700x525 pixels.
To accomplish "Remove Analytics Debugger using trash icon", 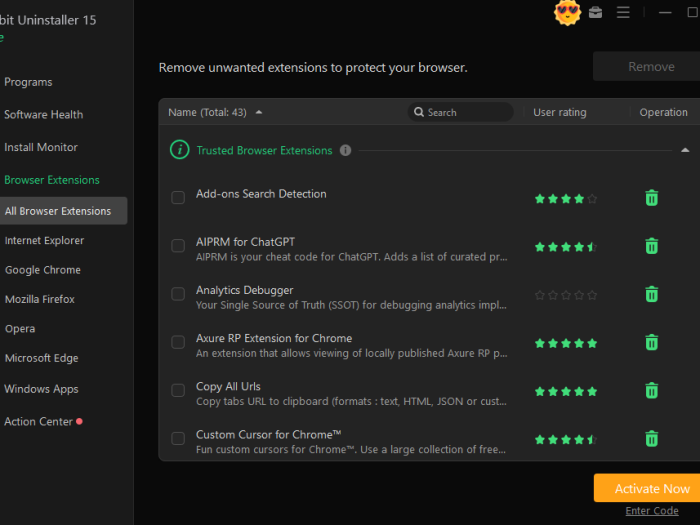I will tap(651, 294).
